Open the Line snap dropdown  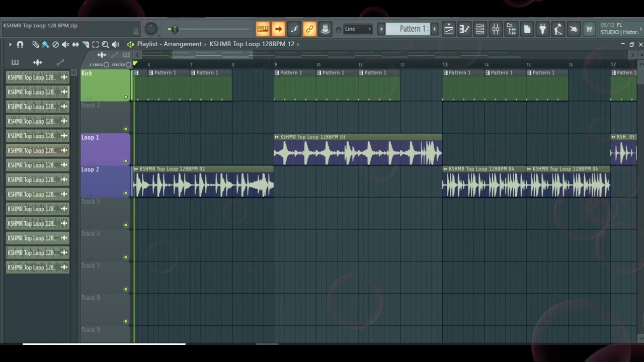(358, 29)
